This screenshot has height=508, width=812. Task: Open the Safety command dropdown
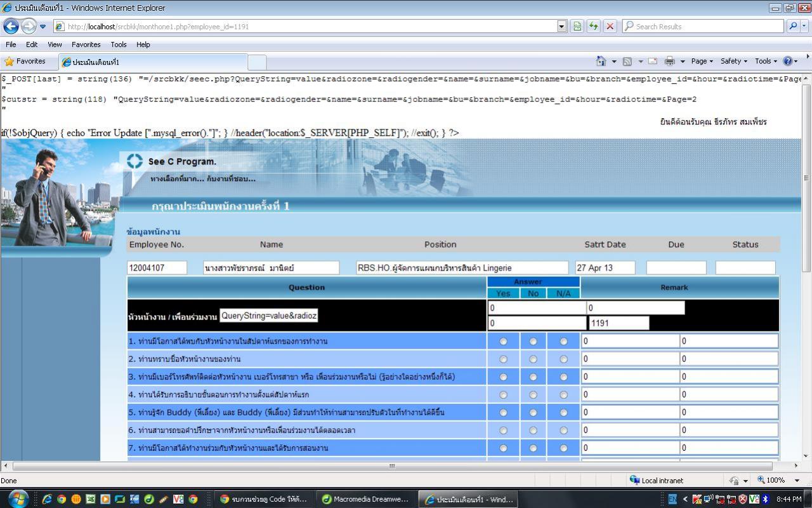(734, 61)
